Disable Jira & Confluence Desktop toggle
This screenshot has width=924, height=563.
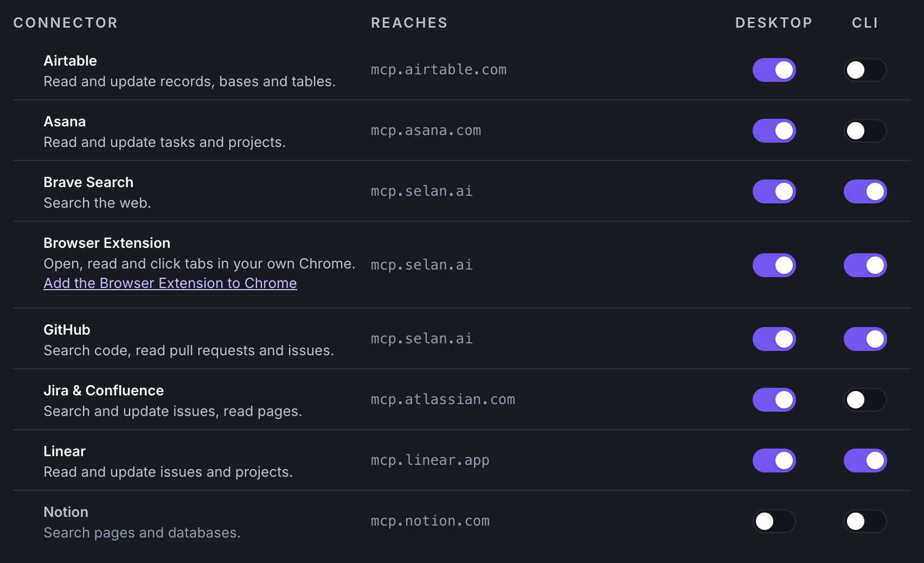click(774, 400)
